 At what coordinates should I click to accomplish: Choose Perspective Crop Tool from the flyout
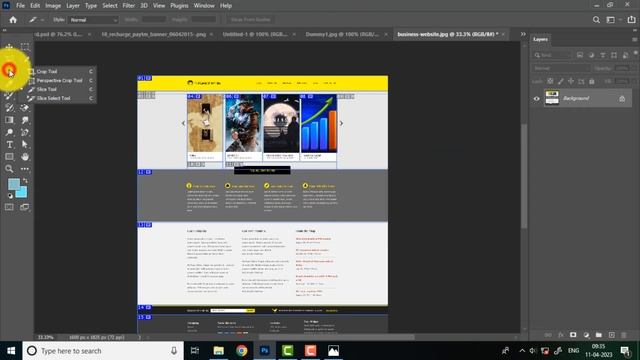(61, 80)
